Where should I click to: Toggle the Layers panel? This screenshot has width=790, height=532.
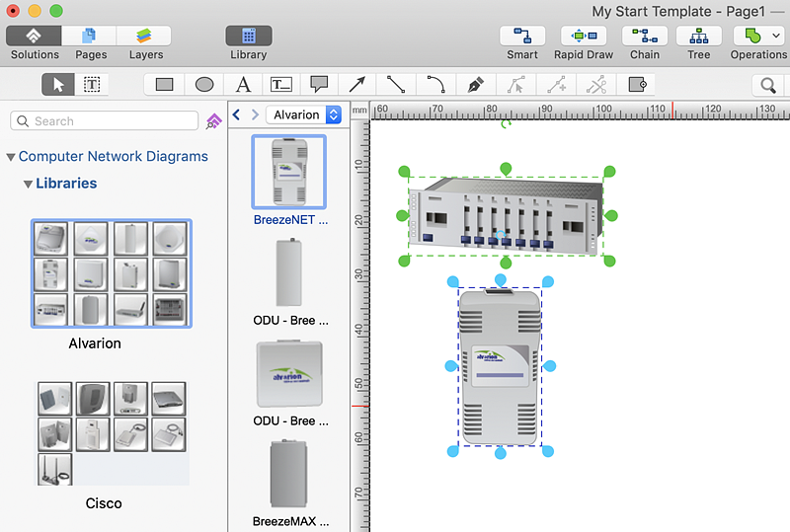point(144,37)
